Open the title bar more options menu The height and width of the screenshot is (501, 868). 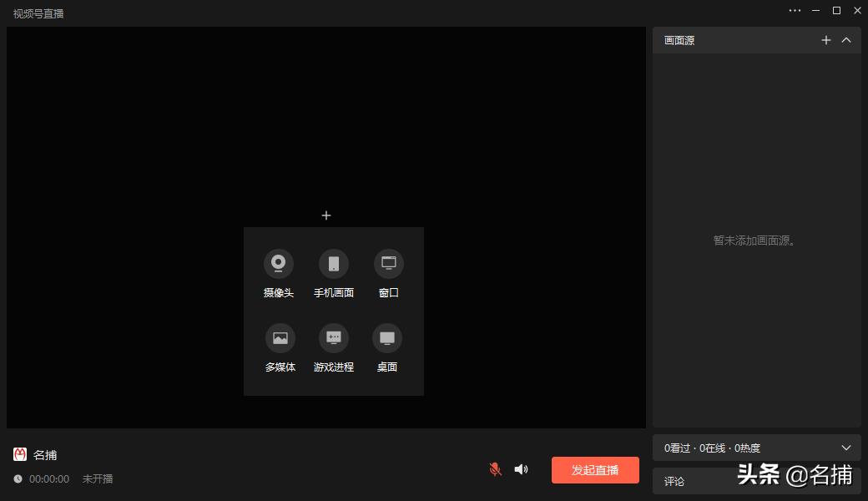795,11
